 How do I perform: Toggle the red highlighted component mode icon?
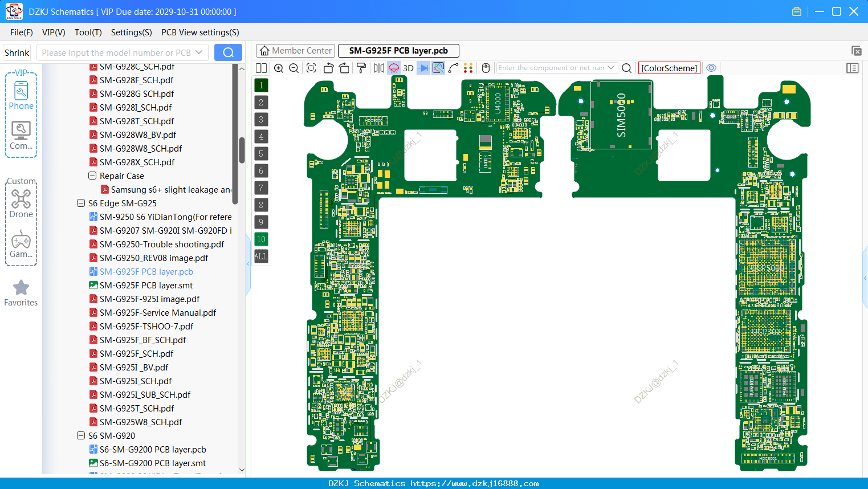point(394,68)
